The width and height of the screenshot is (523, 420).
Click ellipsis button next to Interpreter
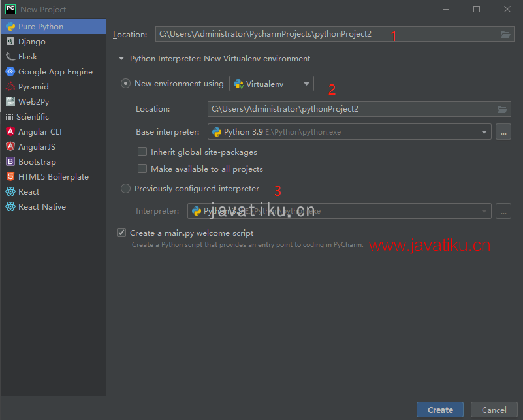503,211
